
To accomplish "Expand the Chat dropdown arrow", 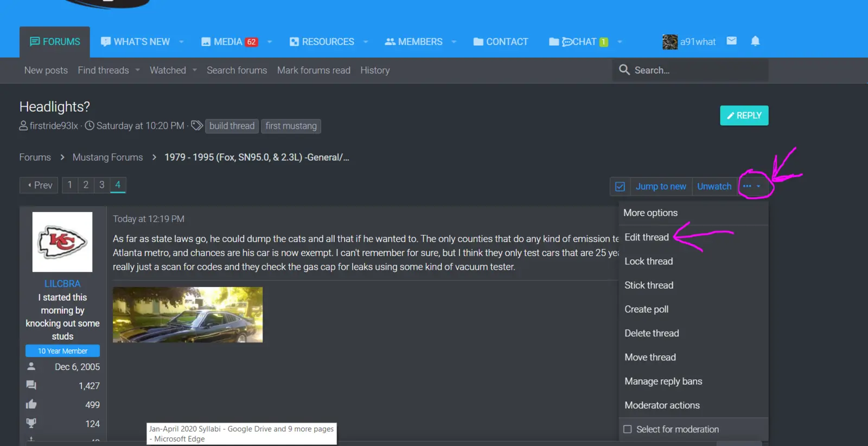I will (x=620, y=42).
